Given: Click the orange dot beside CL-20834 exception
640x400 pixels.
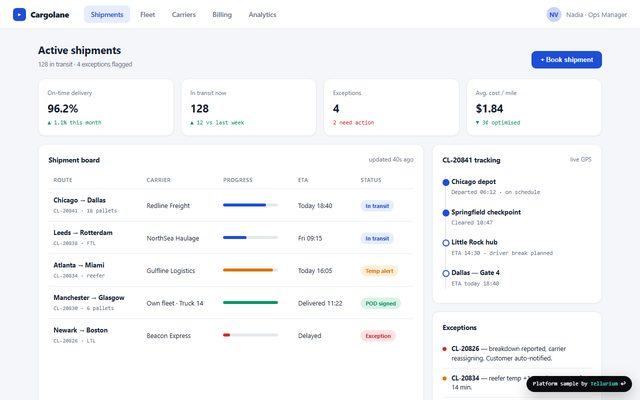Looking at the screenshot, I should point(444,378).
